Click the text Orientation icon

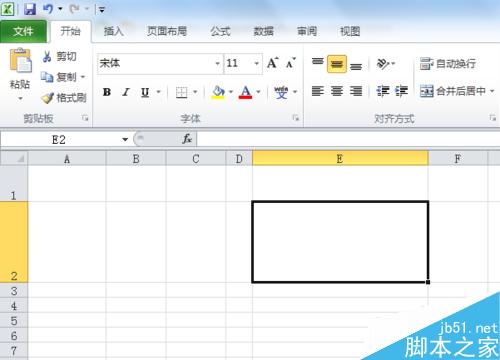[x=383, y=63]
